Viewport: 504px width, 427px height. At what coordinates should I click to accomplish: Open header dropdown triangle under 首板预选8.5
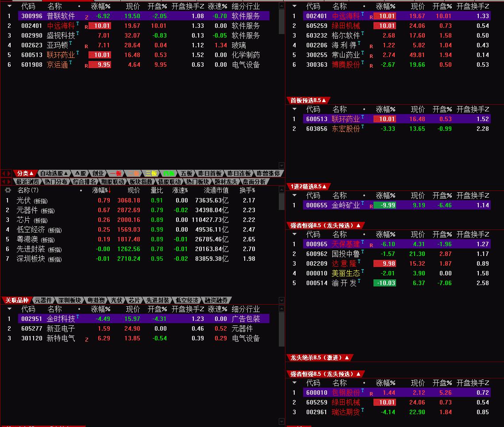pos(294,109)
